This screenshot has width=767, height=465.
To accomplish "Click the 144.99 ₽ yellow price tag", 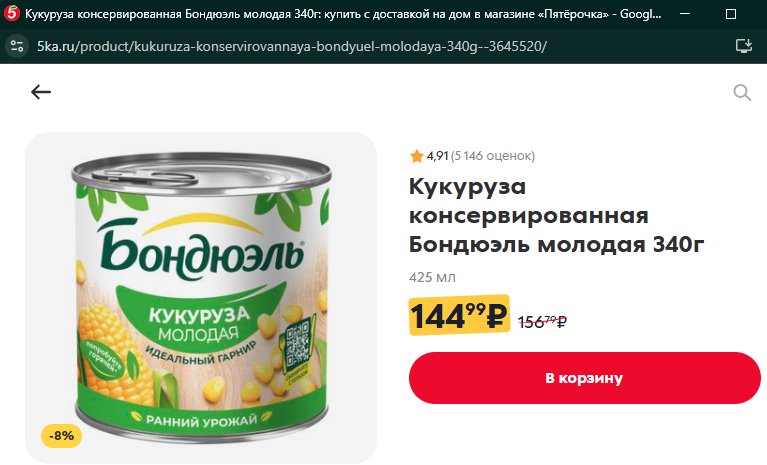I will coord(459,315).
